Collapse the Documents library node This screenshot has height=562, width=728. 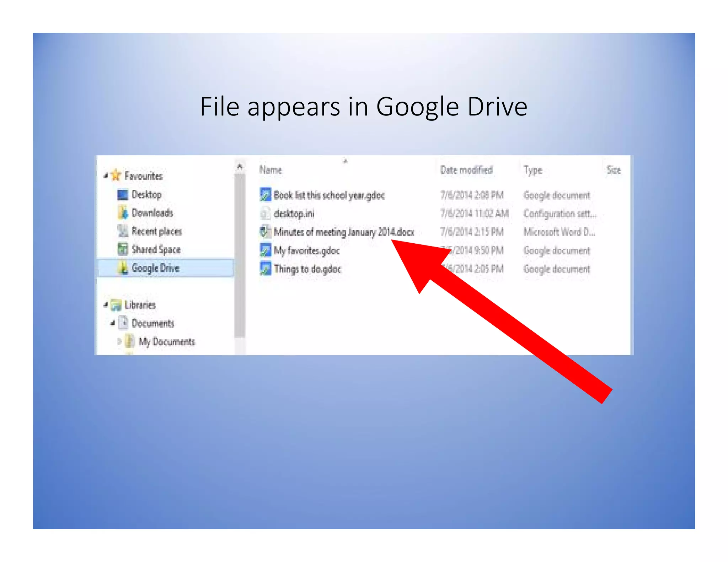(113, 323)
